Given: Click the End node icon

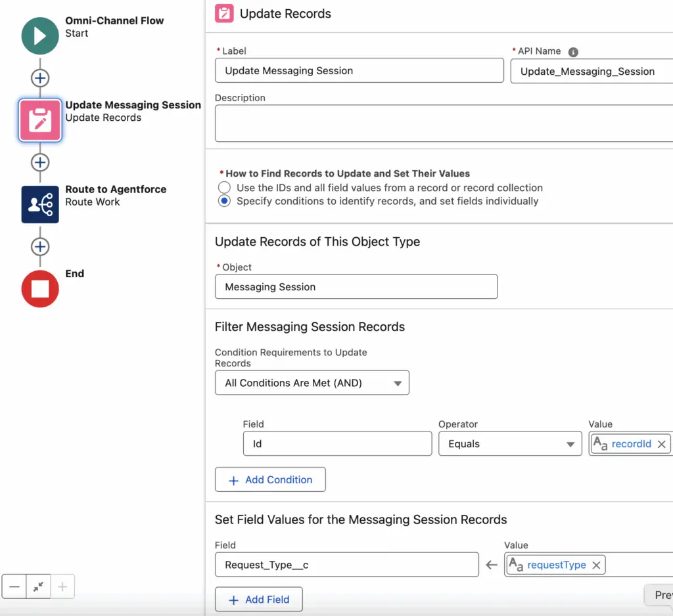Looking at the screenshot, I should pyautogui.click(x=40, y=289).
